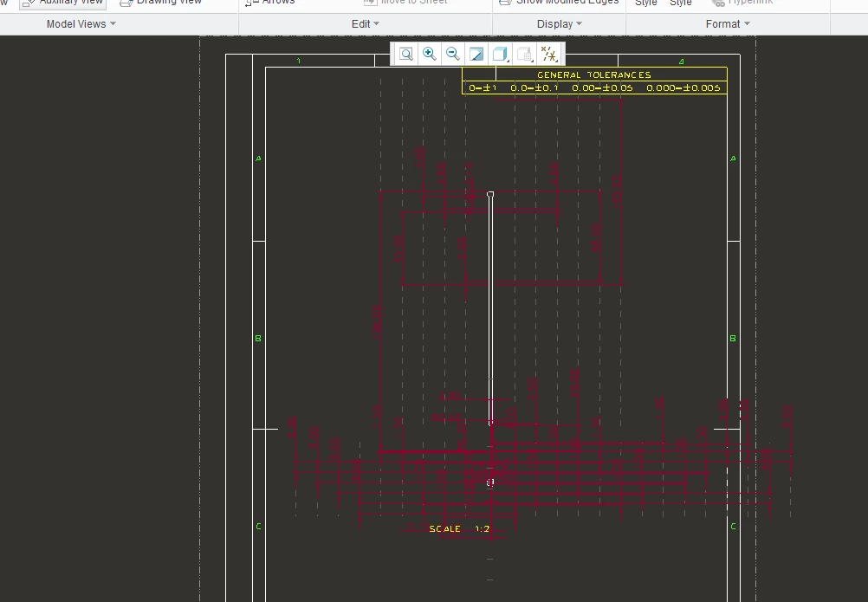This screenshot has width=868, height=602.
Task: Click zone number 1 on top border
Action: click(299, 61)
